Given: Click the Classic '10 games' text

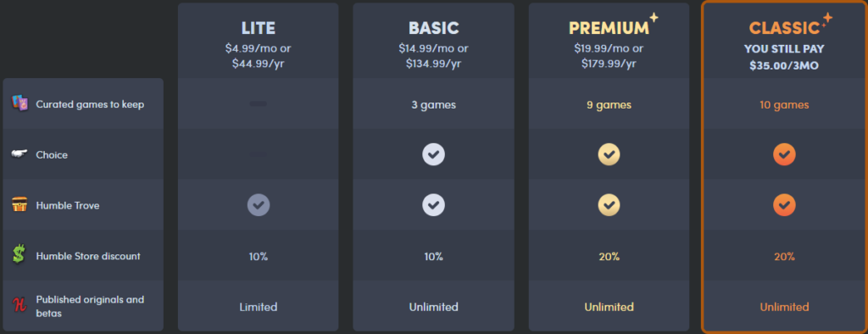Looking at the screenshot, I should [784, 104].
